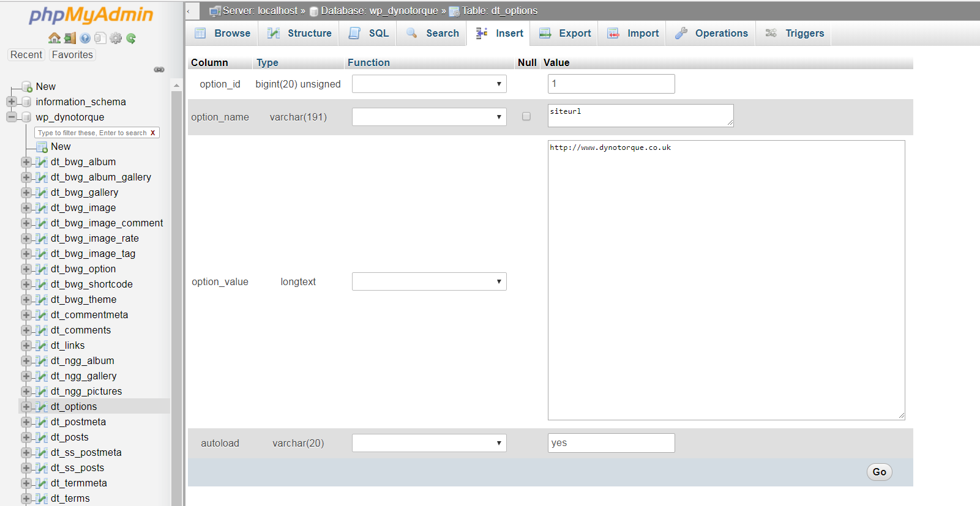This screenshot has height=506, width=980.
Task: Click the sidebar scrollbar up arrow
Action: tap(177, 86)
